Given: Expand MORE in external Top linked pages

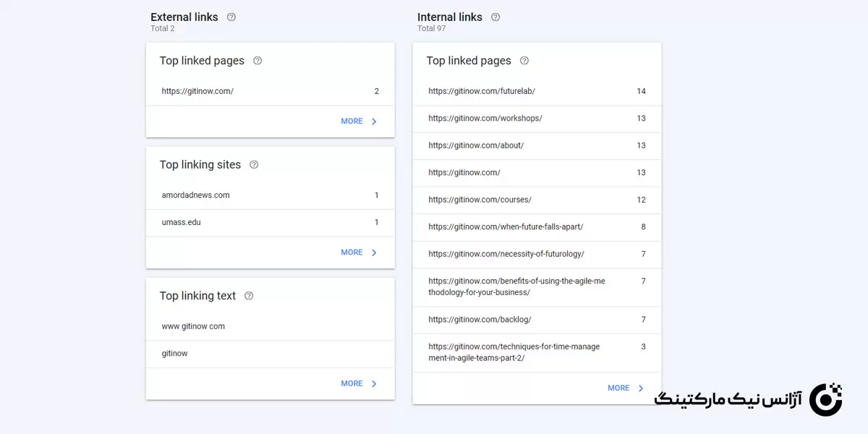Looking at the screenshot, I should pyautogui.click(x=359, y=122).
